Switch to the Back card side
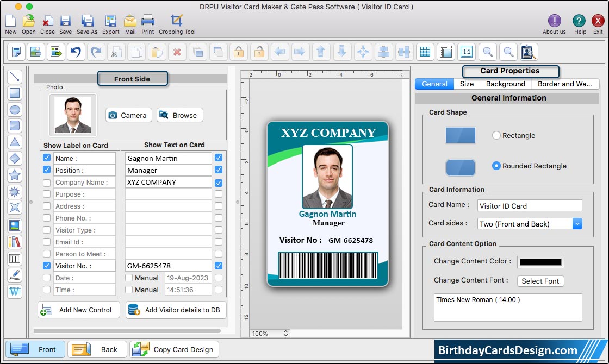This screenshot has width=609, height=364. (97, 349)
